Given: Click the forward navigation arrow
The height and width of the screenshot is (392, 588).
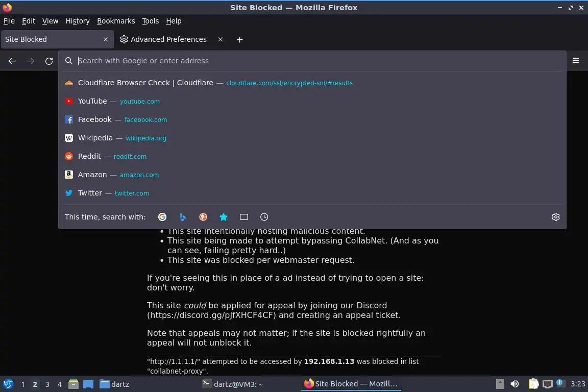Looking at the screenshot, I should 31,61.
